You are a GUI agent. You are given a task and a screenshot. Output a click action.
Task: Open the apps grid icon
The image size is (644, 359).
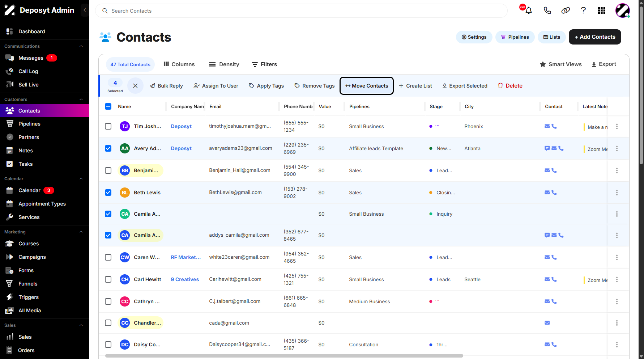click(602, 10)
